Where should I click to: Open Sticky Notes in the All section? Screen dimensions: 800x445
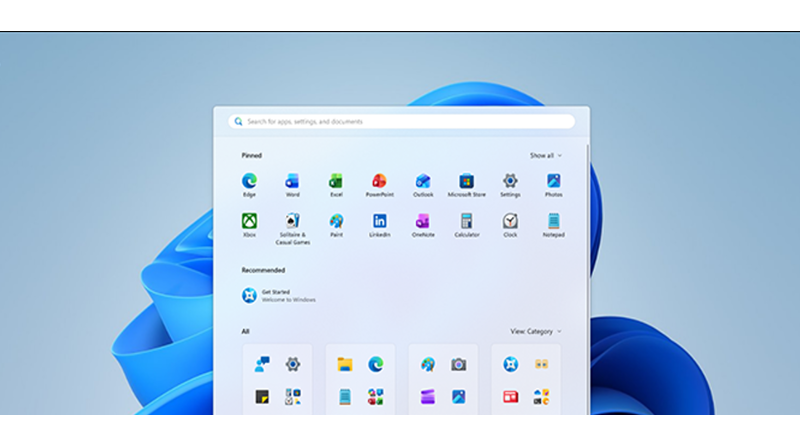click(x=262, y=397)
